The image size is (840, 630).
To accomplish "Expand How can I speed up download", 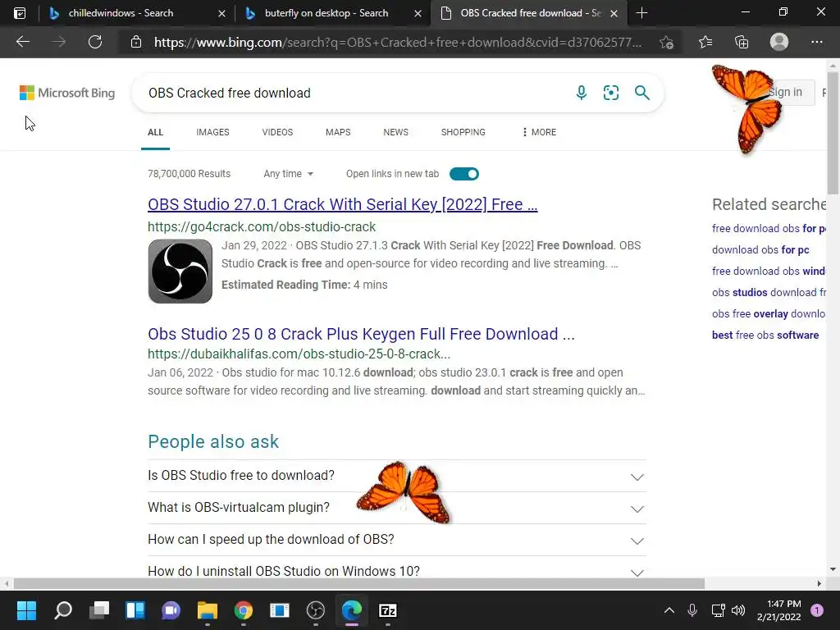I will click(396, 540).
